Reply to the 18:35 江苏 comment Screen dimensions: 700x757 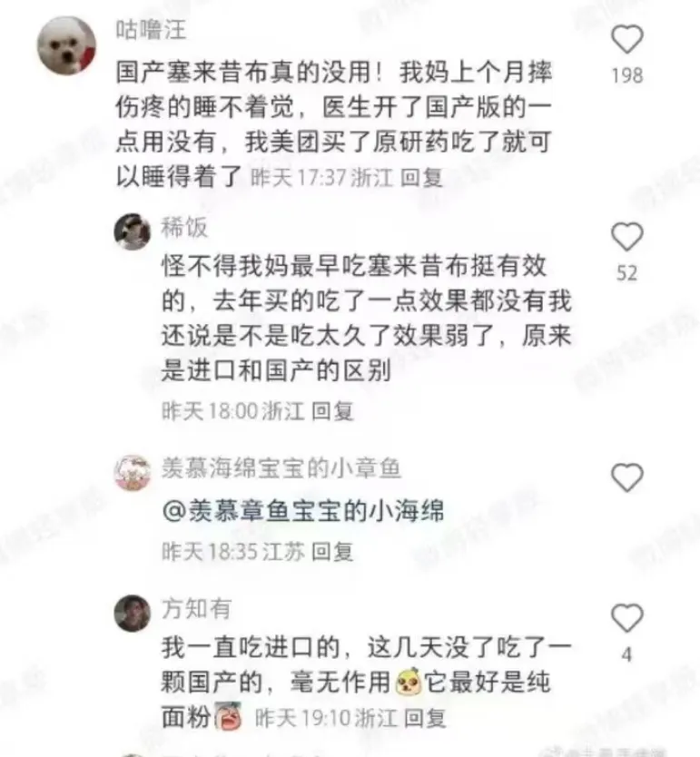pos(332,551)
